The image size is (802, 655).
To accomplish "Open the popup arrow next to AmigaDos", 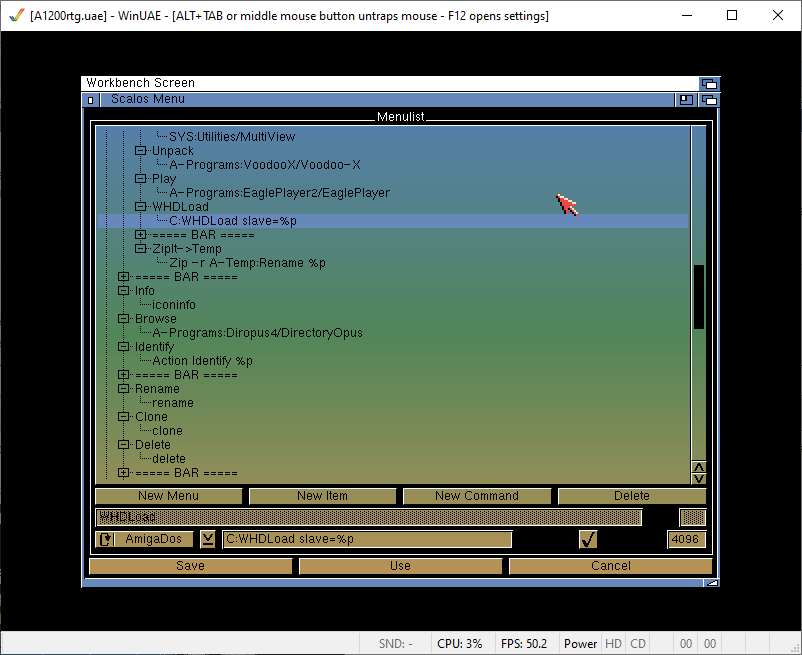I will click(x=208, y=539).
